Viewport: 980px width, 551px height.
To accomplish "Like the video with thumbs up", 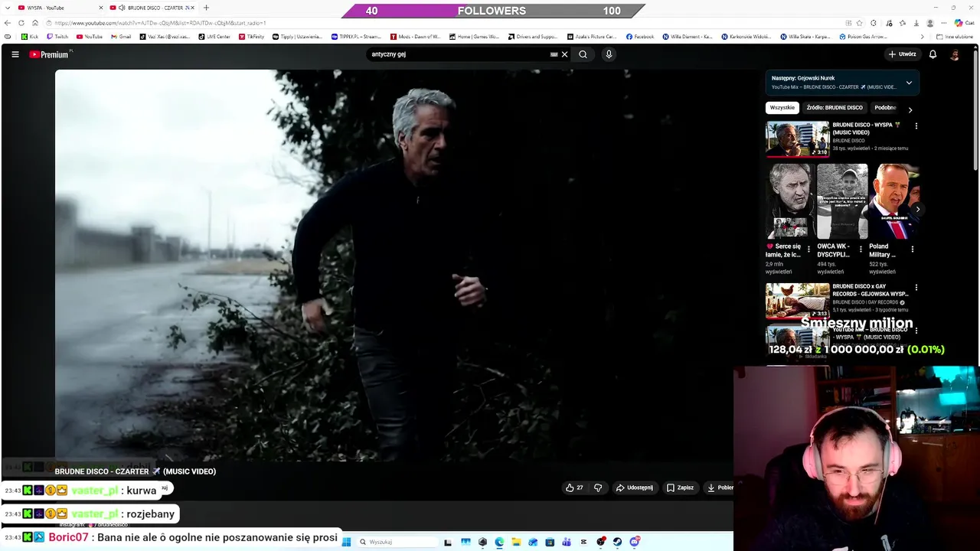I will (x=574, y=487).
